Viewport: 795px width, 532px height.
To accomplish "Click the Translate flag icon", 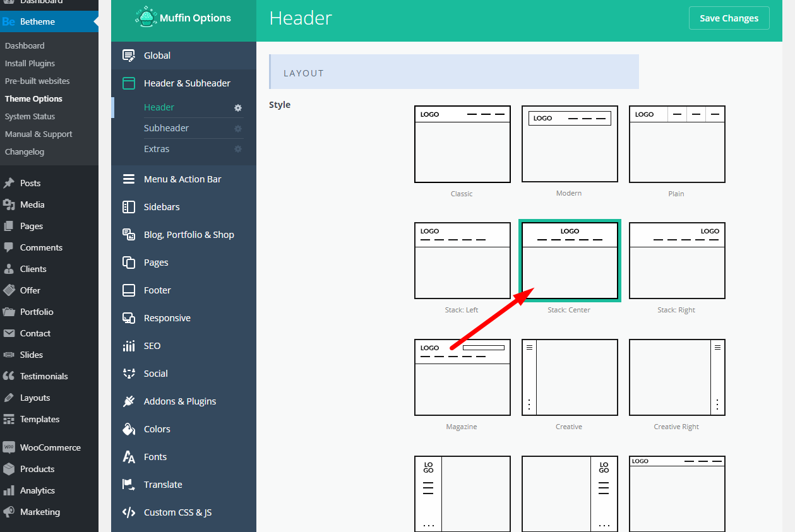I will [129, 485].
